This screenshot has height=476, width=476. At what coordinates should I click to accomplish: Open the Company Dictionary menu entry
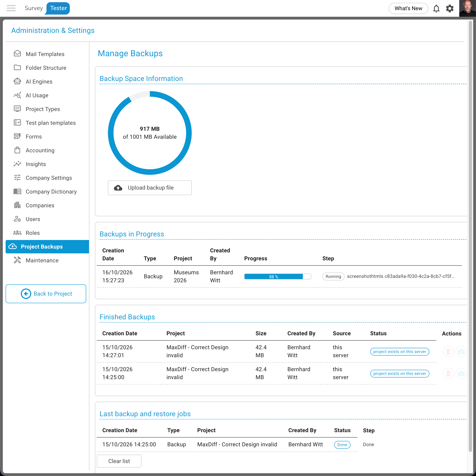coord(47,191)
